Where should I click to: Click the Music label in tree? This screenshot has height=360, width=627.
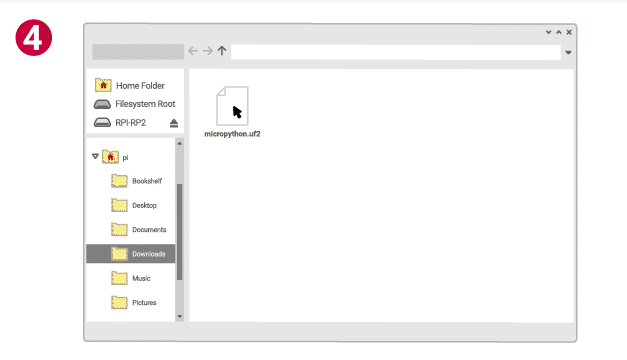(x=141, y=278)
